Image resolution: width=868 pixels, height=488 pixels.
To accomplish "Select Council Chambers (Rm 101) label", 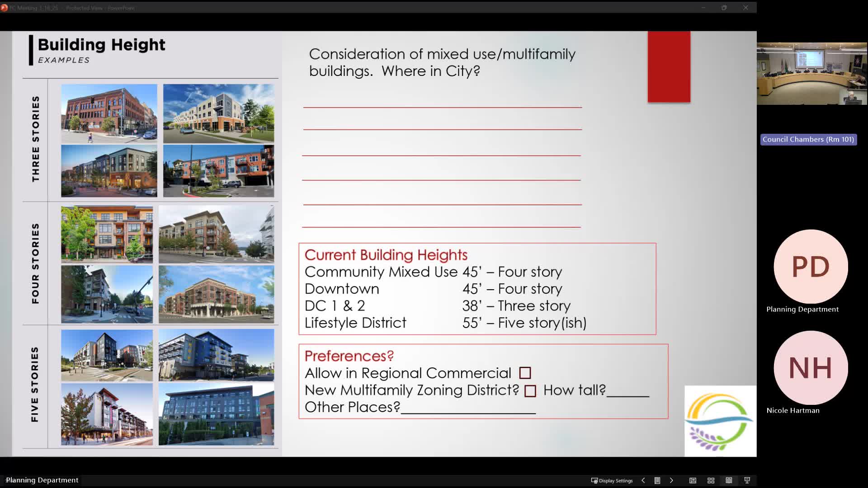I will tap(808, 140).
